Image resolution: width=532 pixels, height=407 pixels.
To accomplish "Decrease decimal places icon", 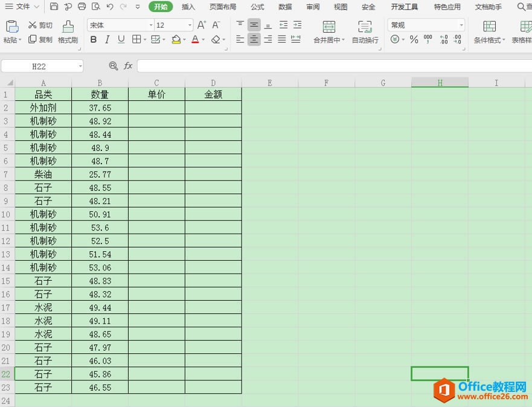I will pyautogui.click(x=457, y=39).
